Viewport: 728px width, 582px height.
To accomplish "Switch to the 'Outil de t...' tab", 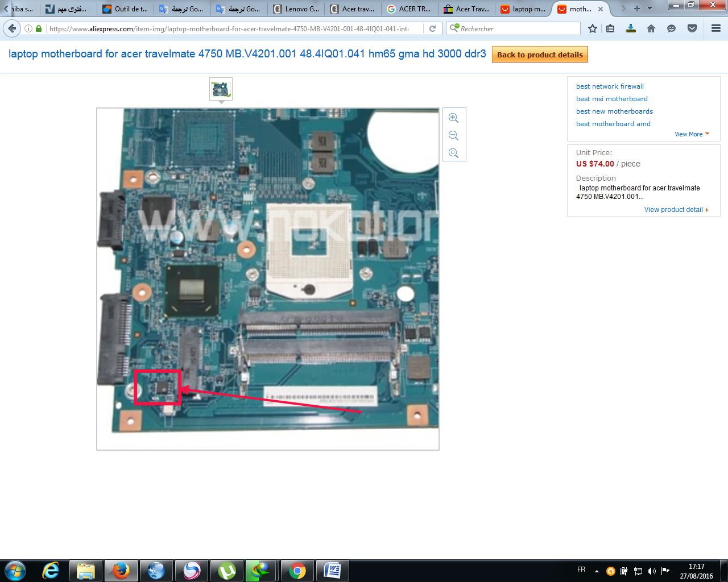I will 125,9.
